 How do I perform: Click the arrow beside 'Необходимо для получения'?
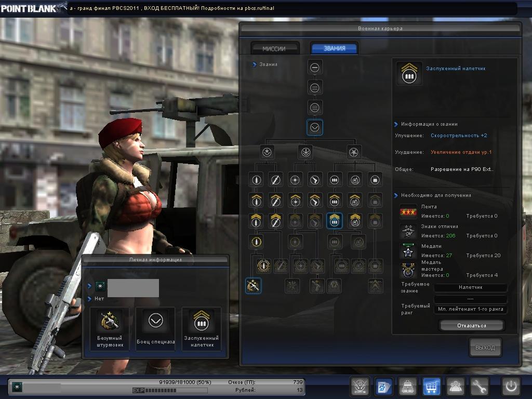click(x=396, y=195)
